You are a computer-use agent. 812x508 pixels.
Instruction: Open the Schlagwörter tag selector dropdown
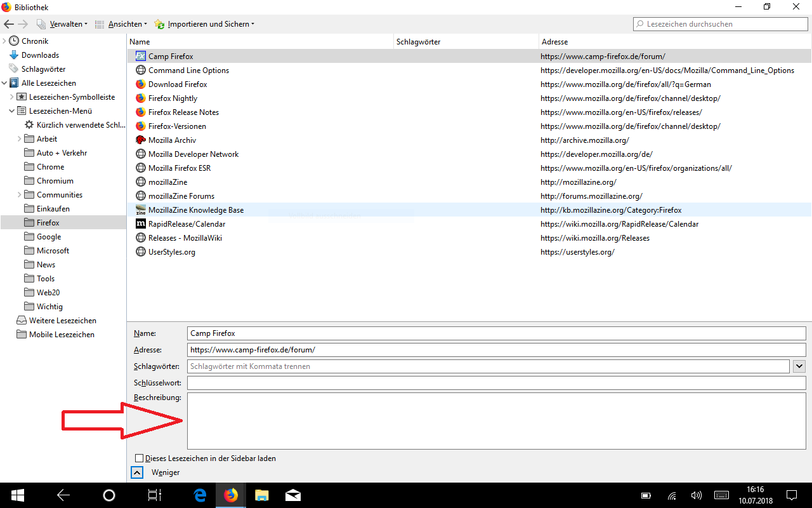[799, 366]
